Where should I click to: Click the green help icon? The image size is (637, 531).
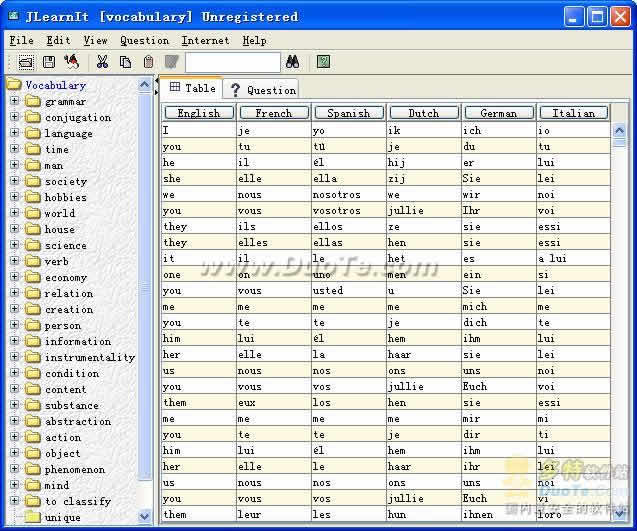[x=323, y=62]
